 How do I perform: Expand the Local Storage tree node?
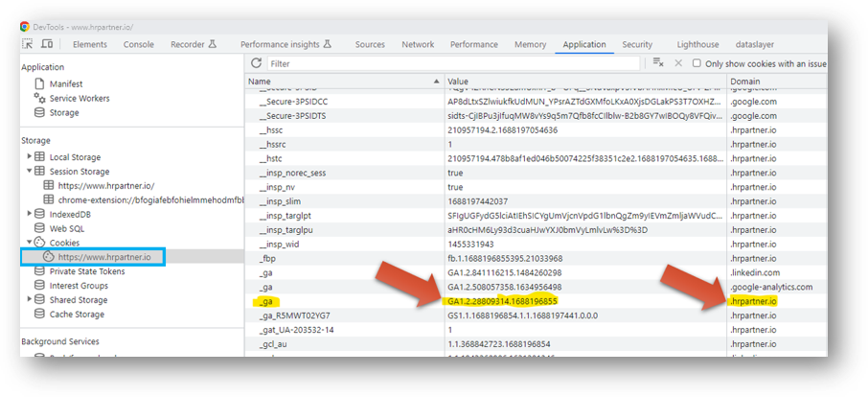[30, 157]
